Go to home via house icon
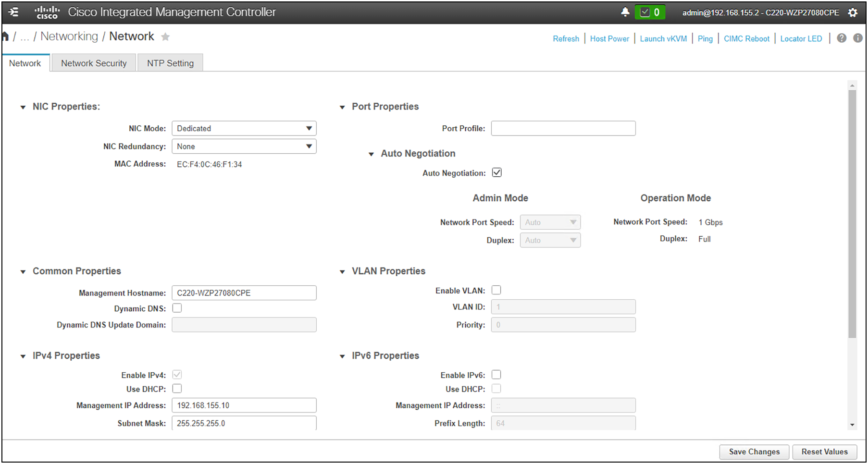This screenshot has width=868, height=464. (5, 37)
